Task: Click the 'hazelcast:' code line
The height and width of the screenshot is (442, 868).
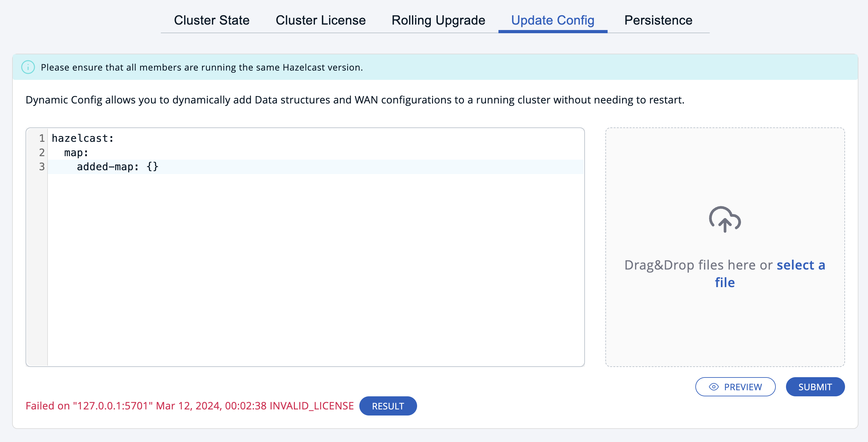Action: click(x=83, y=138)
